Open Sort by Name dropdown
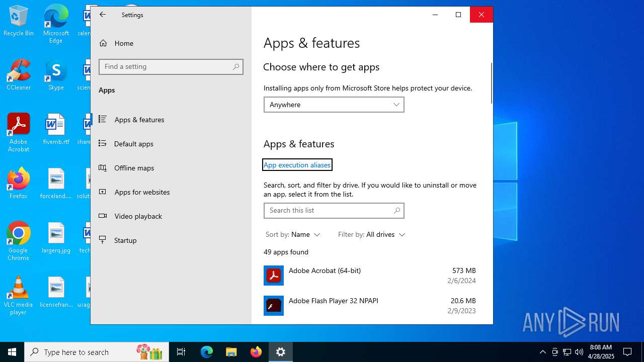Screen dimensions: 644x362 click(293, 235)
